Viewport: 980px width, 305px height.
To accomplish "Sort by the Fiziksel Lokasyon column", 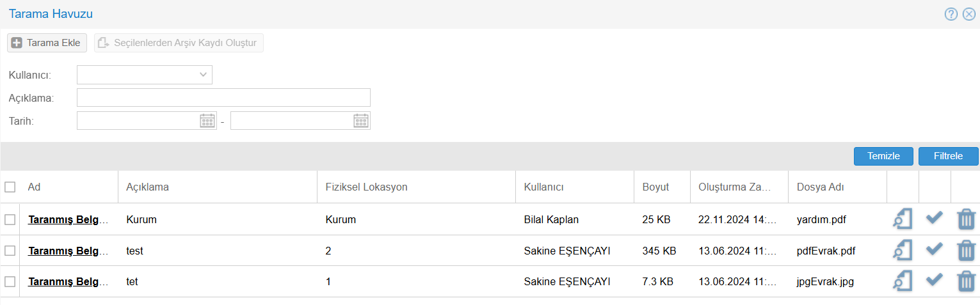I will (366, 187).
